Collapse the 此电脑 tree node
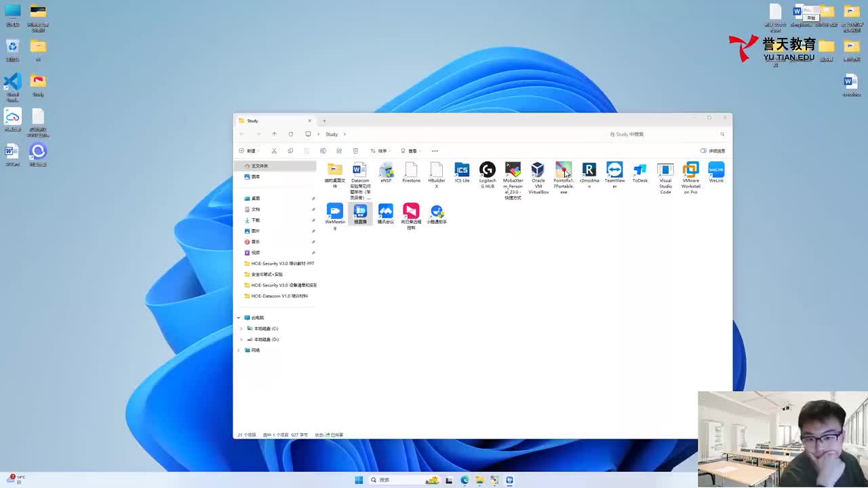 click(x=239, y=318)
